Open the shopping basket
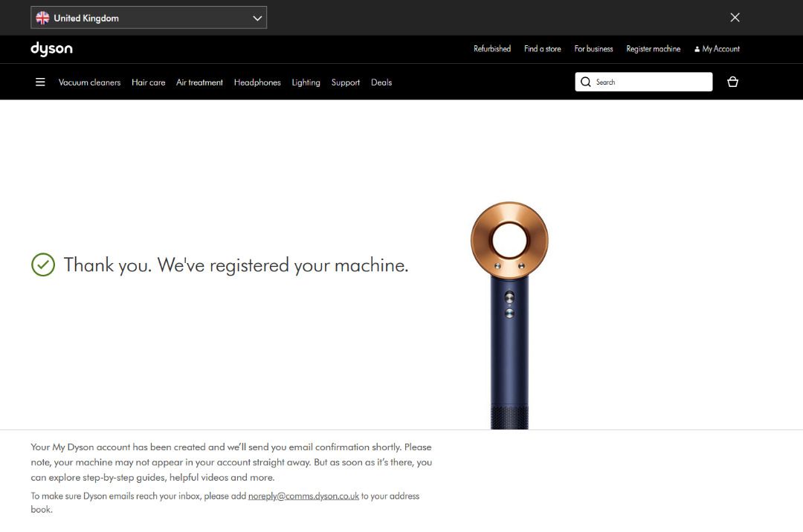803x532 pixels. pyautogui.click(x=733, y=82)
